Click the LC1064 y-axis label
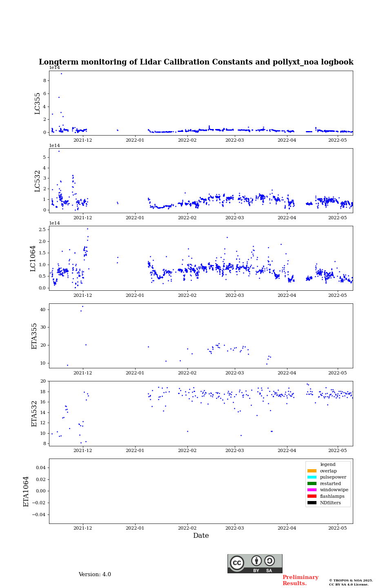This screenshot has width=392, height=588. [x=33, y=258]
